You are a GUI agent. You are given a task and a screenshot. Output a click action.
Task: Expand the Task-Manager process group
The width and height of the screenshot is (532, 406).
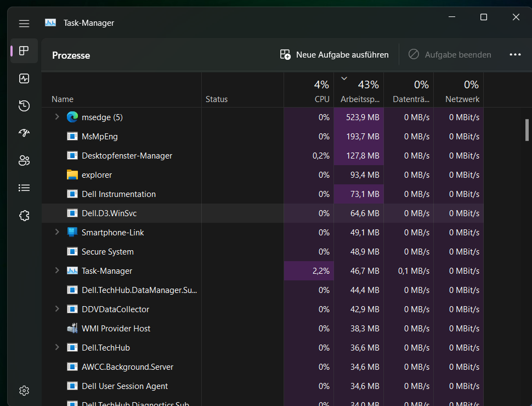point(57,270)
